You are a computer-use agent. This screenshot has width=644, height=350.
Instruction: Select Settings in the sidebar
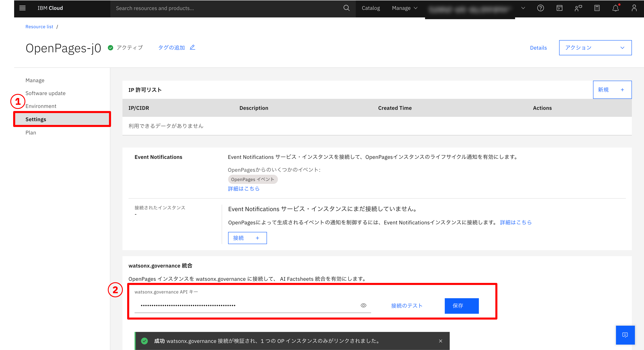36,119
